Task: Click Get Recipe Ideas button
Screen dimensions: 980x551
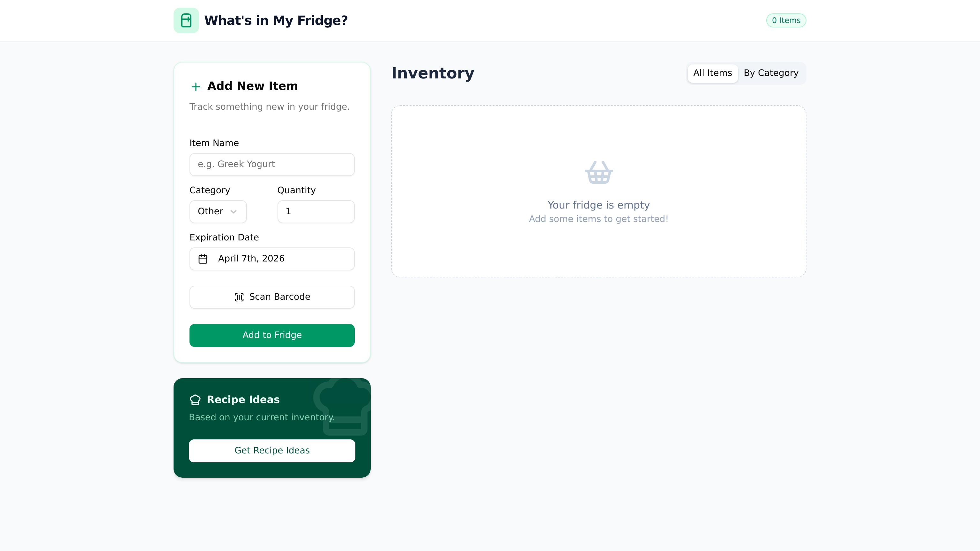Action: (x=271, y=451)
